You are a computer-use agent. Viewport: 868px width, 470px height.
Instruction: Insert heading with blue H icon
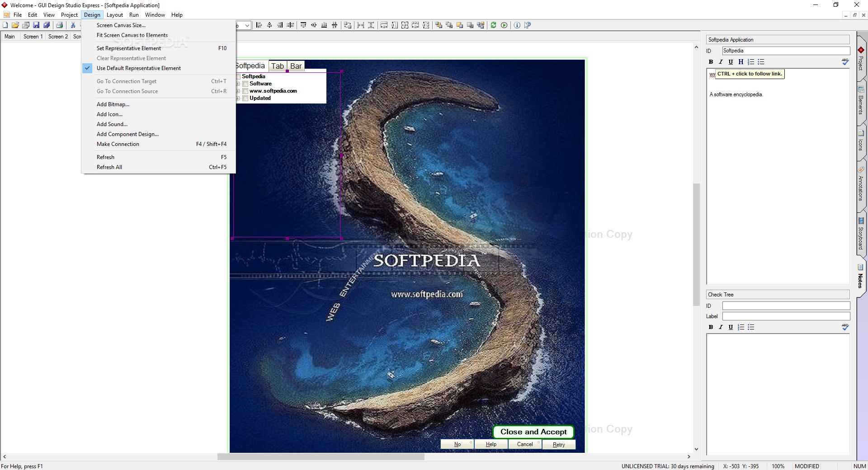(x=741, y=62)
